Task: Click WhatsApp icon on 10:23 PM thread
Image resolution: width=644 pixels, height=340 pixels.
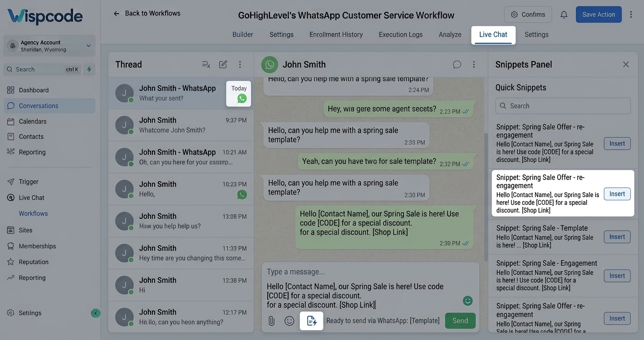Action: (x=242, y=194)
